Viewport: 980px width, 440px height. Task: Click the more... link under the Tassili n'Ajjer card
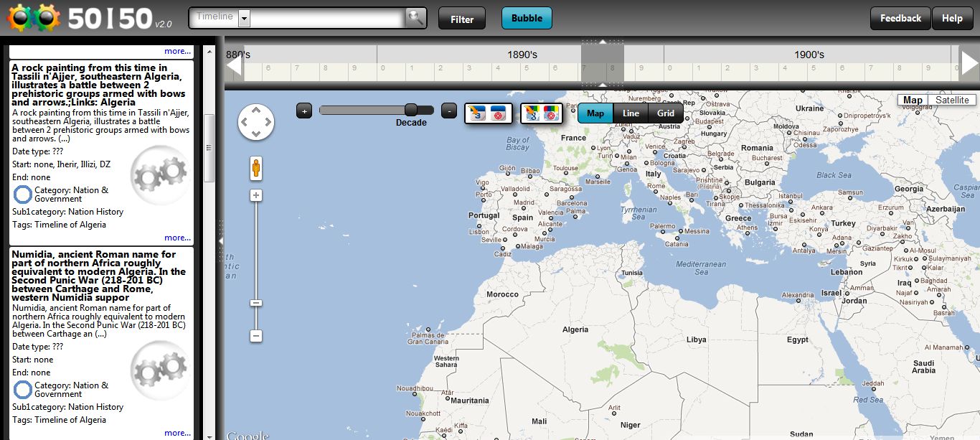point(177,238)
